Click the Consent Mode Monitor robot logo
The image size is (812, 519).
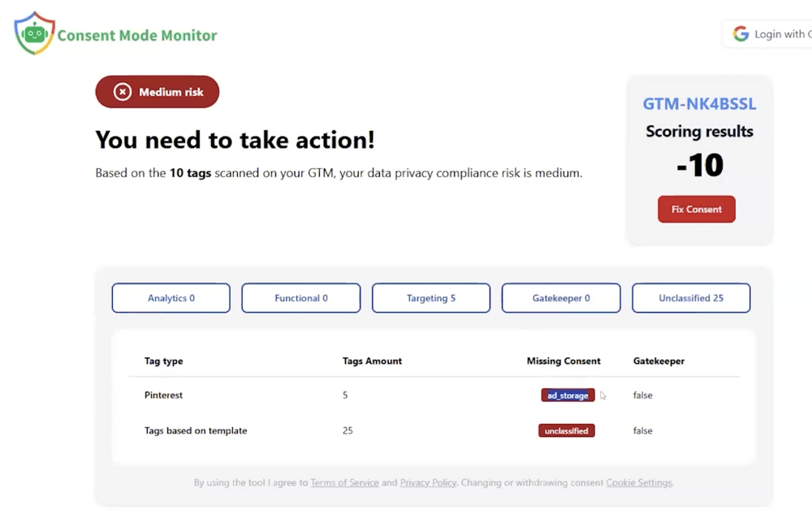click(x=33, y=32)
